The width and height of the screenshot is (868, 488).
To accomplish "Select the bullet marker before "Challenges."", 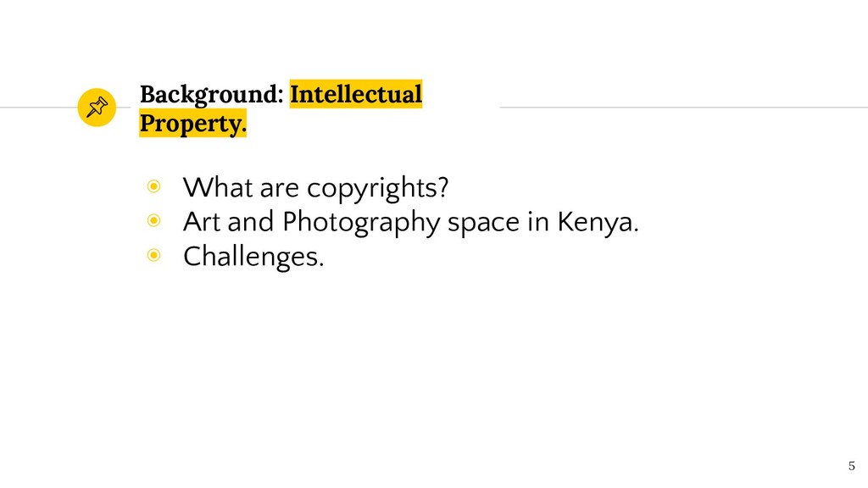I will coord(154,255).
